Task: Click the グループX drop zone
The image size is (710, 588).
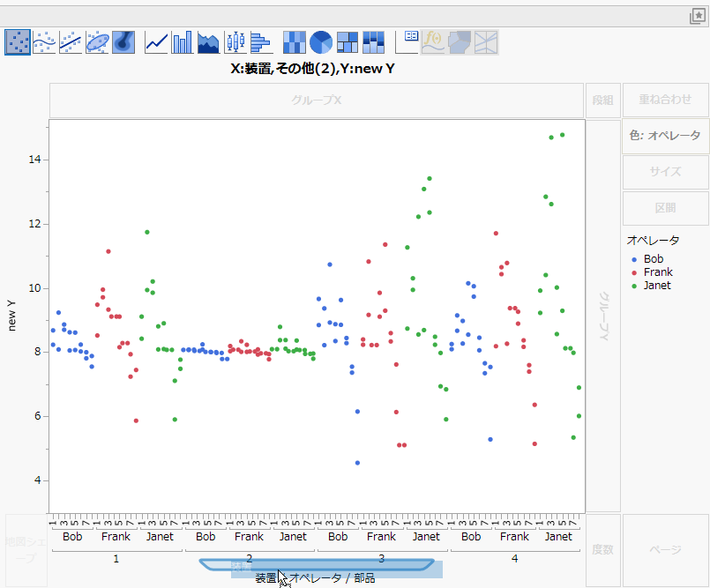Action: pyautogui.click(x=317, y=100)
